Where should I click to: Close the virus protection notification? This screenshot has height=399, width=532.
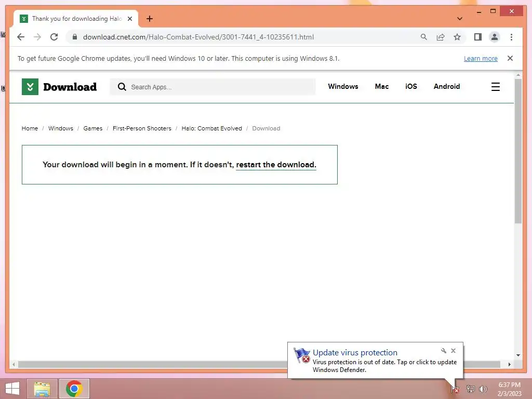(453, 351)
